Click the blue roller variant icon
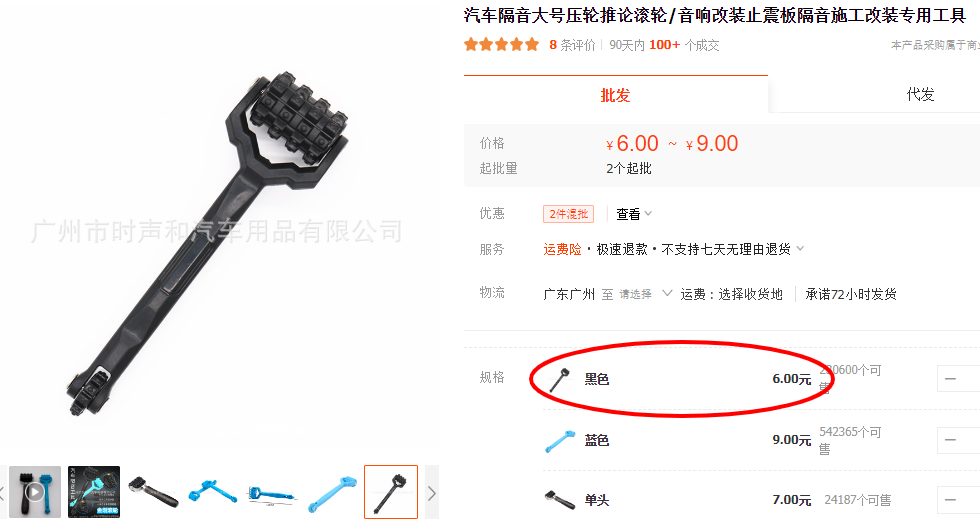This screenshot has width=980, height=531. pyautogui.click(x=559, y=440)
